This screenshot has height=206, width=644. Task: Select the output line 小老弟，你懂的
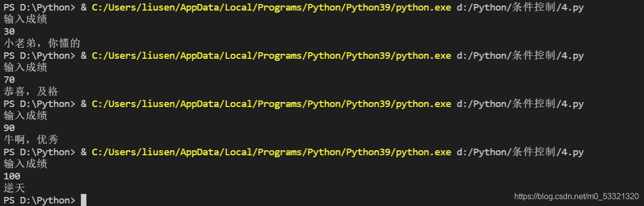tap(42, 44)
